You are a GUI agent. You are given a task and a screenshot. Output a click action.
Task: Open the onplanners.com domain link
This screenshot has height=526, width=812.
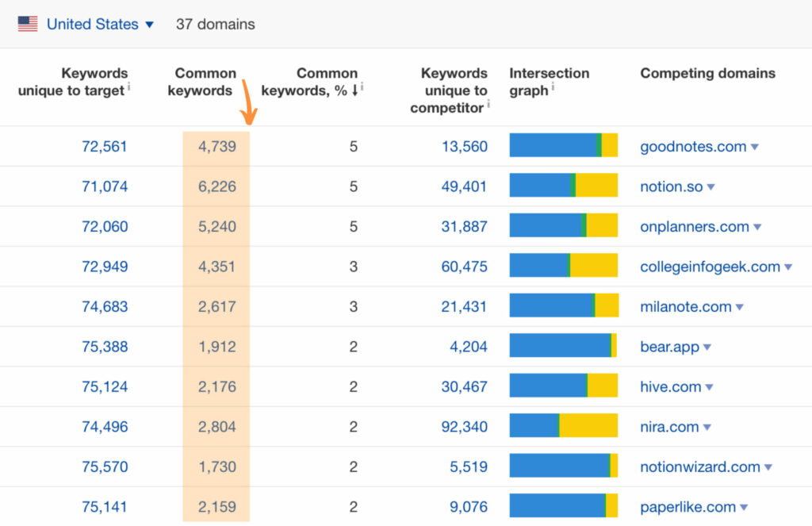(x=694, y=227)
